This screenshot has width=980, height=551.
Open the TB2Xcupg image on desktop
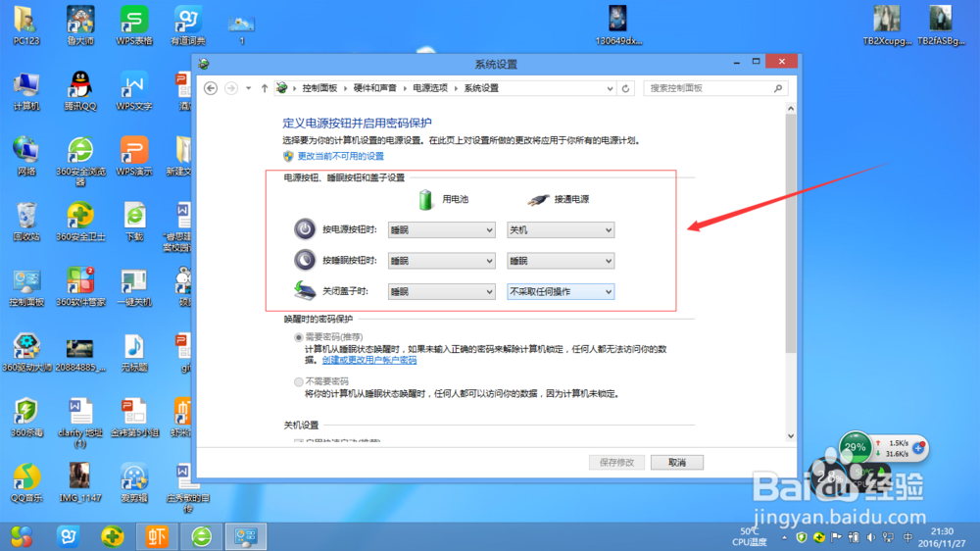(887, 25)
